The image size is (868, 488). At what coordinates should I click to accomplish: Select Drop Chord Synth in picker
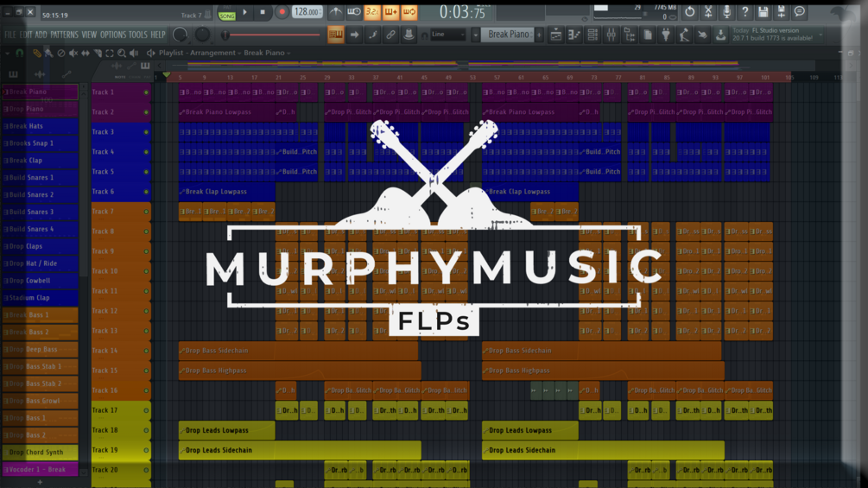coord(40,452)
